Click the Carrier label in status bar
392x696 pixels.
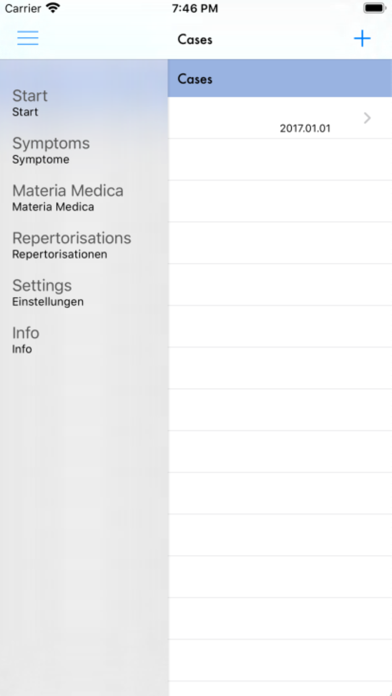(22, 8)
